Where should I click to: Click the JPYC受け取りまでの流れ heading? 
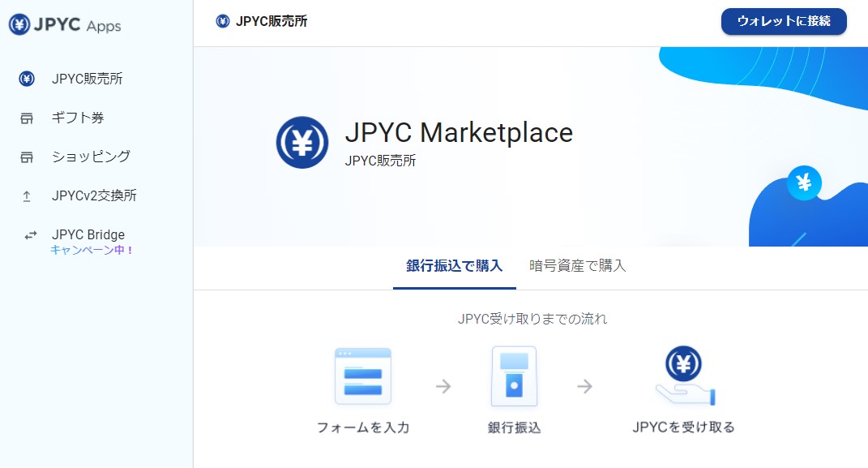coord(531,320)
